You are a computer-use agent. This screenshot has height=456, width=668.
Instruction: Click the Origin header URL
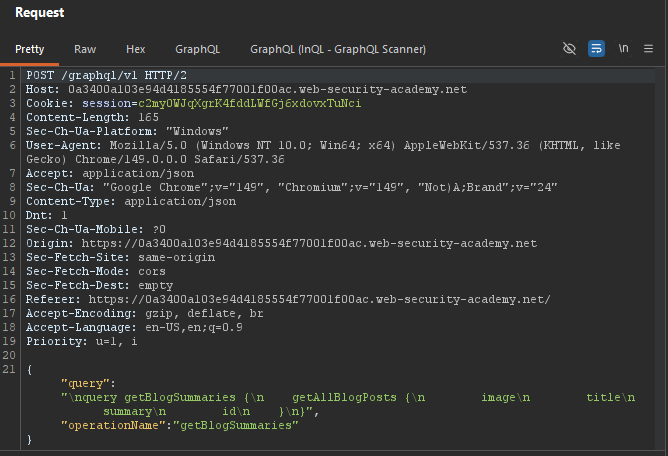(309, 243)
